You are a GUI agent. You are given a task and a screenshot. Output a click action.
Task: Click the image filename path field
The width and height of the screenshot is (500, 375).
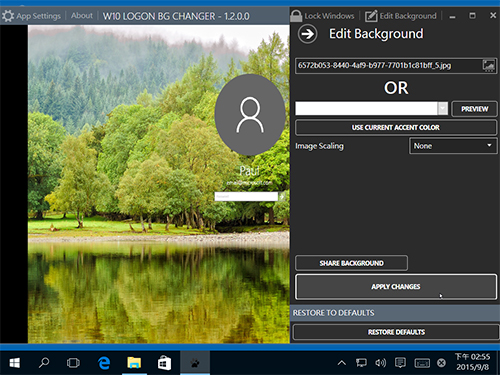click(x=388, y=65)
